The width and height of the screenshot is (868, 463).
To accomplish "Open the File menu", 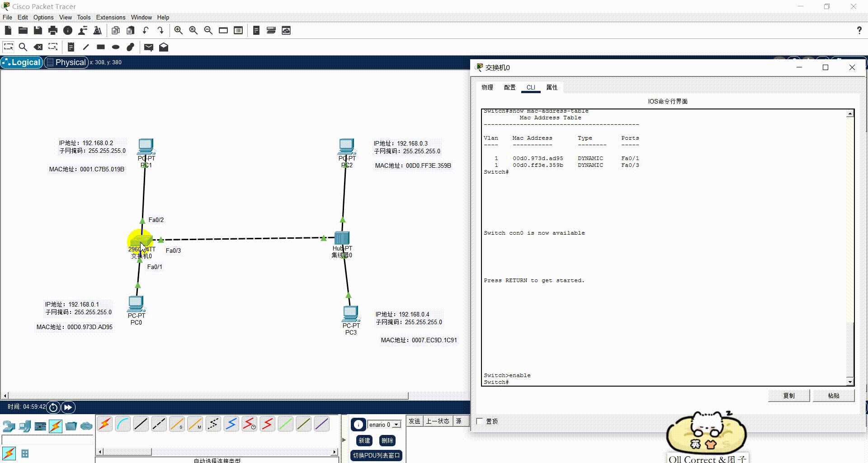I will 7,17.
